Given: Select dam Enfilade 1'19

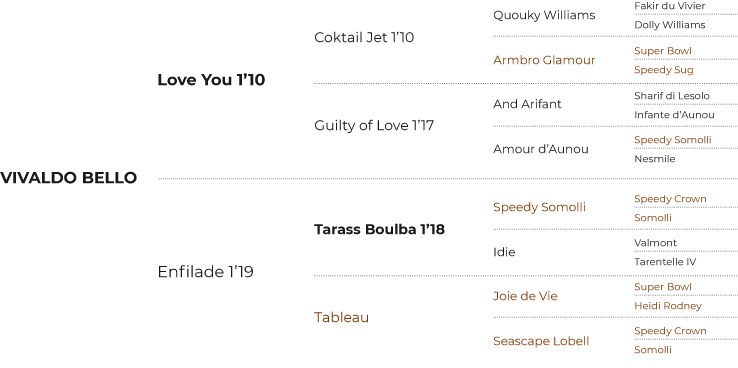Looking at the screenshot, I should 205,272.
